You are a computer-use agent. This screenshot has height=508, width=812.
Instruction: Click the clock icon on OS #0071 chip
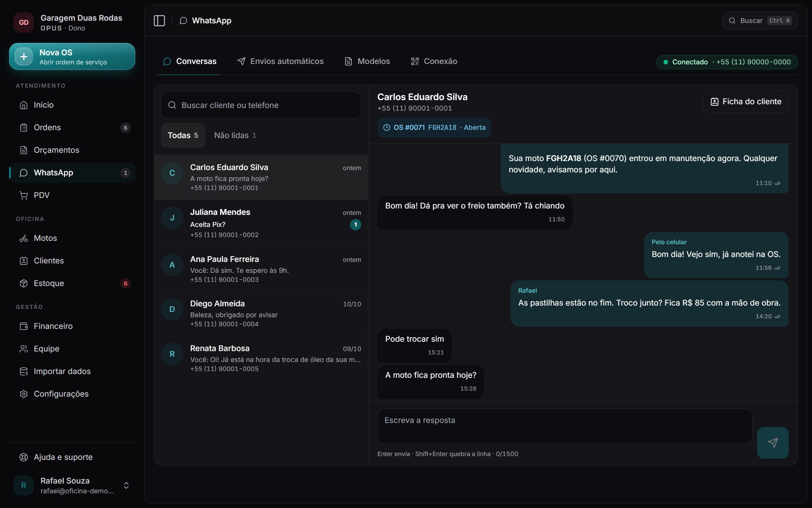(386, 128)
